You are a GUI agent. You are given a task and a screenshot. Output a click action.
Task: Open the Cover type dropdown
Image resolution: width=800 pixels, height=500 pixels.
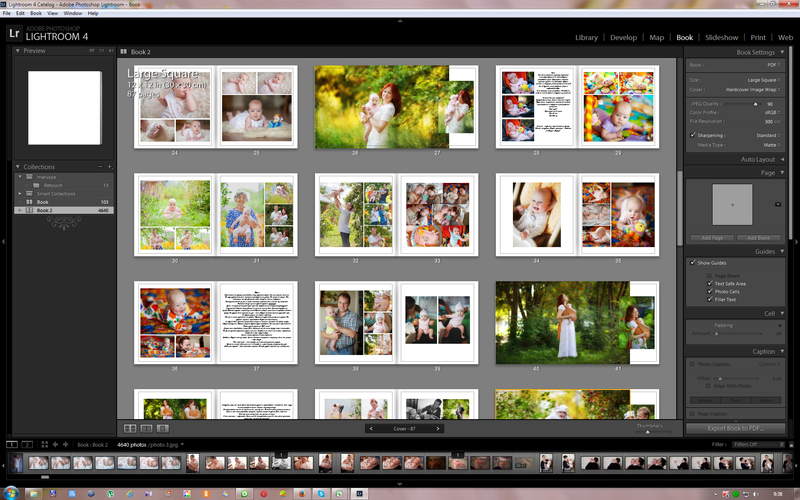(x=750, y=88)
